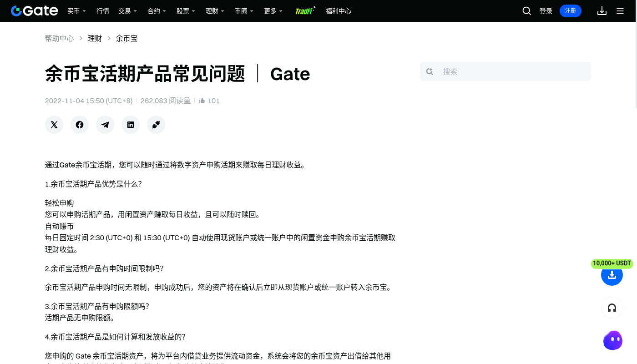The height and width of the screenshot is (364, 637).
Task: Click the text 活期产品无申购限额。
Action: [80, 318]
